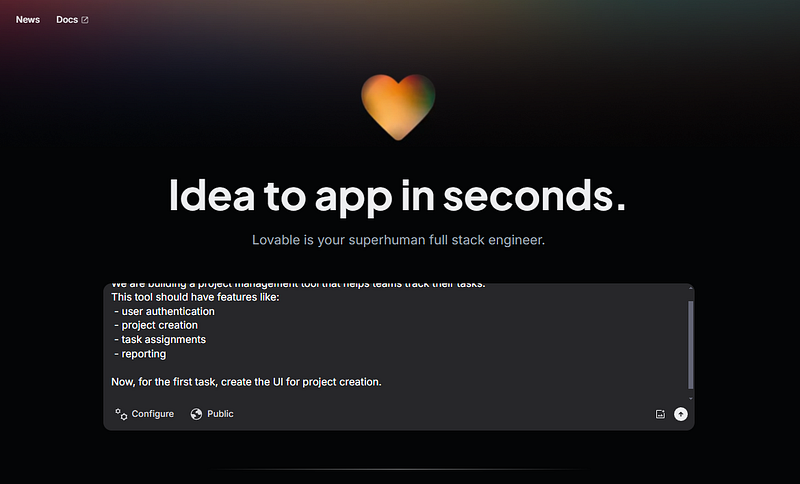Click the '- reporting' line
Image resolution: width=800 pixels, height=484 pixels.
140,353
